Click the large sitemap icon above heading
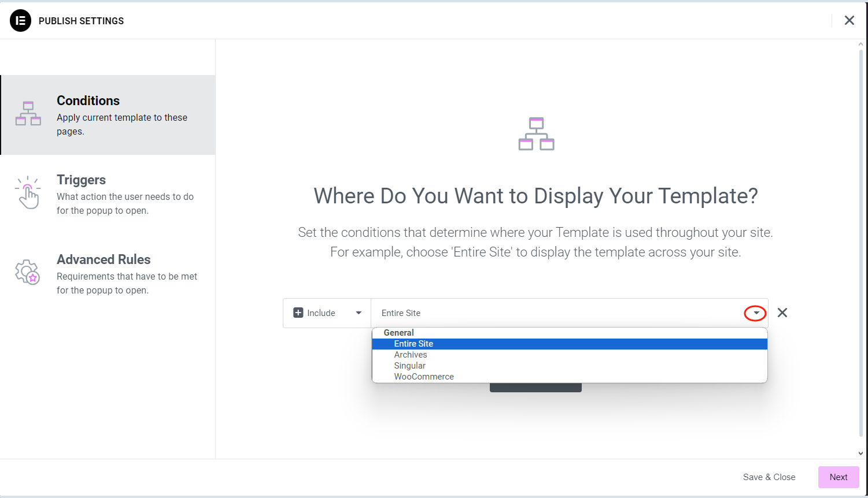The width and height of the screenshot is (868, 498). click(x=536, y=133)
